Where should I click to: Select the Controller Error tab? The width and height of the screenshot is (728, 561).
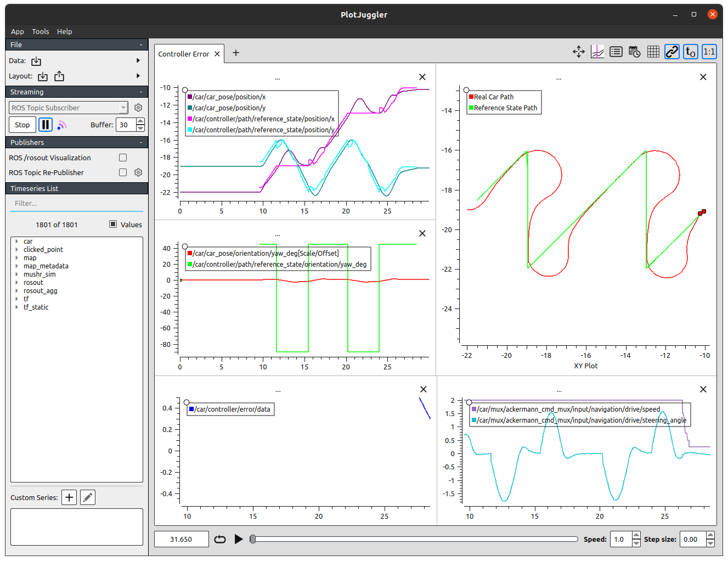[x=184, y=53]
